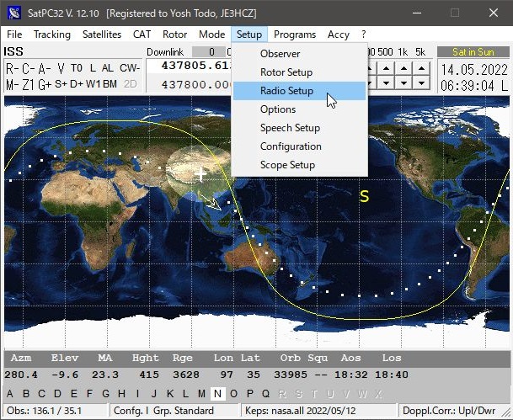Image resolution: width=513 pixels, height=420 pixels.
Task: Choose Observer in the Setup menu
Action: click(x=280, y=54)
